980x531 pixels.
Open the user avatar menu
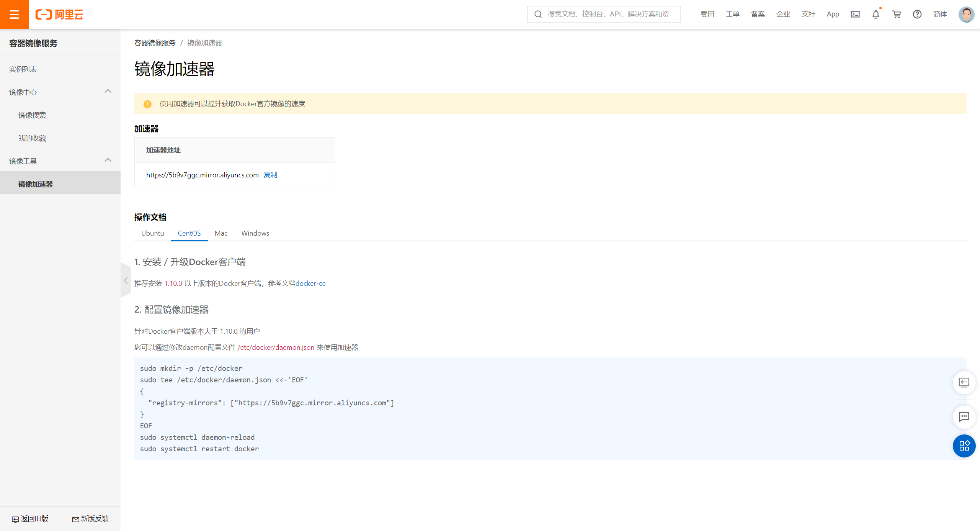(966, 15)
